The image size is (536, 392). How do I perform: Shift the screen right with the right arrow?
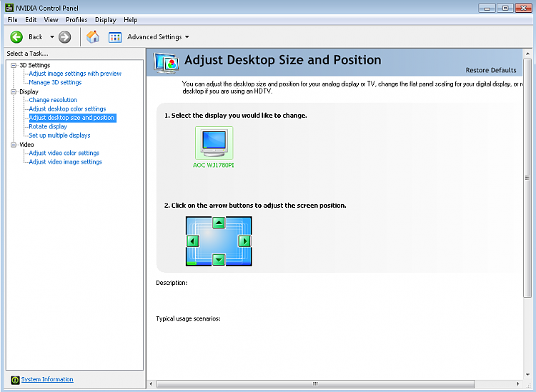click(244, 241)
